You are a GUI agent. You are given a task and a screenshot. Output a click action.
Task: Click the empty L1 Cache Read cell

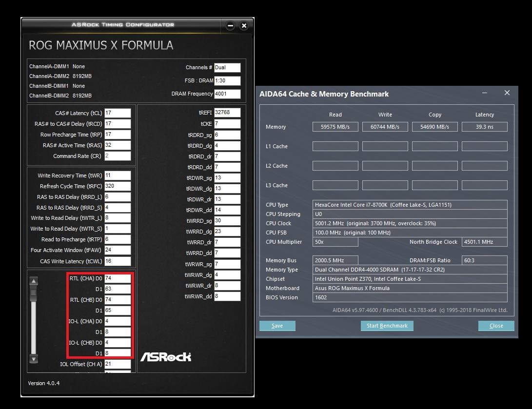[335, 146]
